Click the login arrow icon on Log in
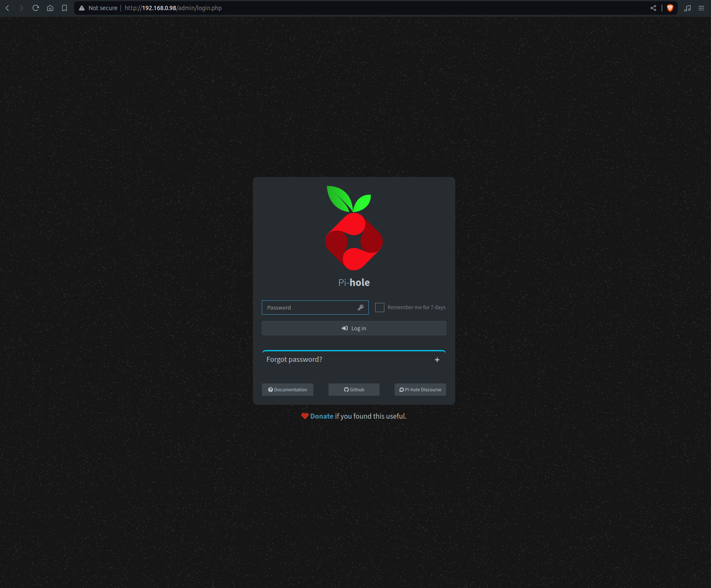Screen dimensions: 711x588 345,328
